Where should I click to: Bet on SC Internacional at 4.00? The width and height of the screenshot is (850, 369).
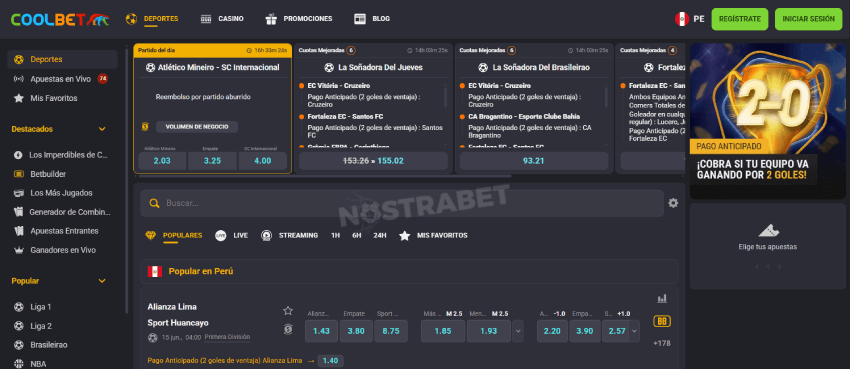click(x=263, y=161)
